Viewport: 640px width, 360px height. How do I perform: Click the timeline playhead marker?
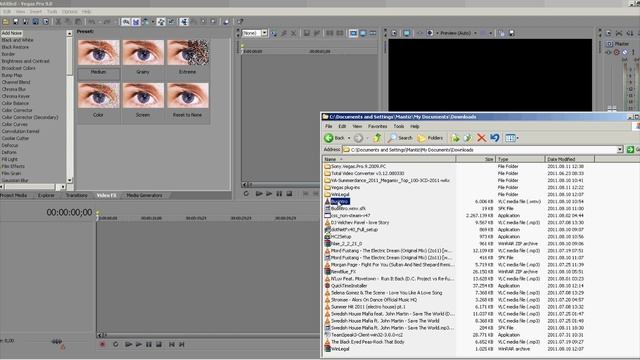[x=98, y=213]
